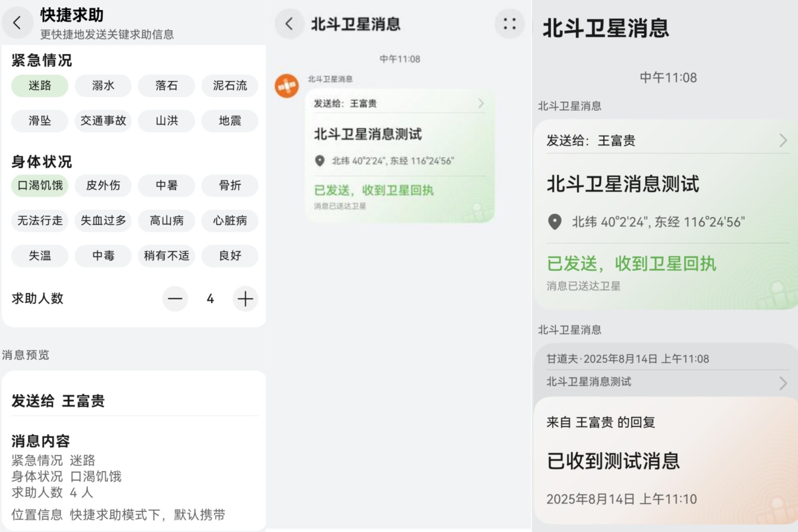Tap the minus icon to decrease 求助人数
This screenshot has width=798, height=532.
coord(175,299)
